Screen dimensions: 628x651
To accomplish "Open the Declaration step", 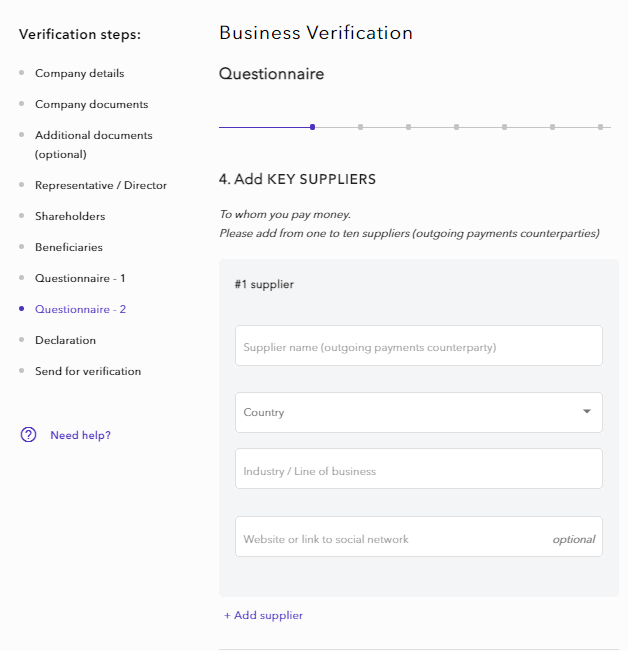I will (x=65, y=340).
